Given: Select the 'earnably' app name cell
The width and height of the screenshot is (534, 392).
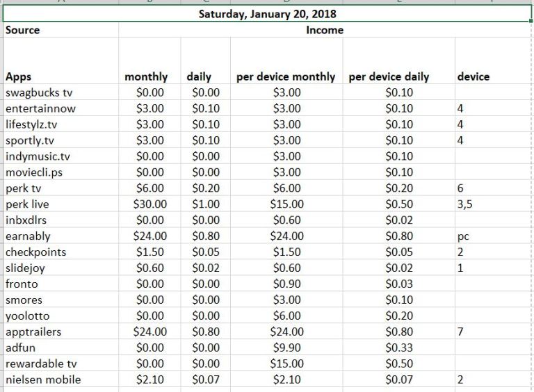Looking at the screenshot, I should (28, 236).
